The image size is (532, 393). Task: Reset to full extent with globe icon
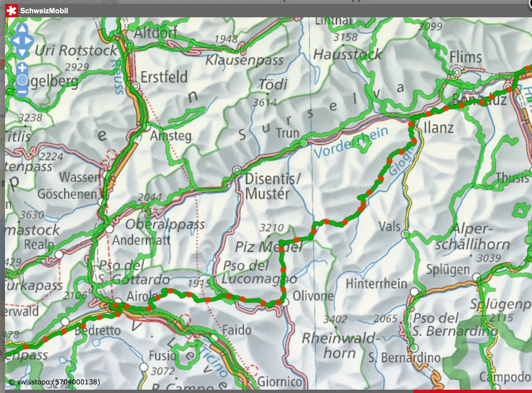coord(22,80)
